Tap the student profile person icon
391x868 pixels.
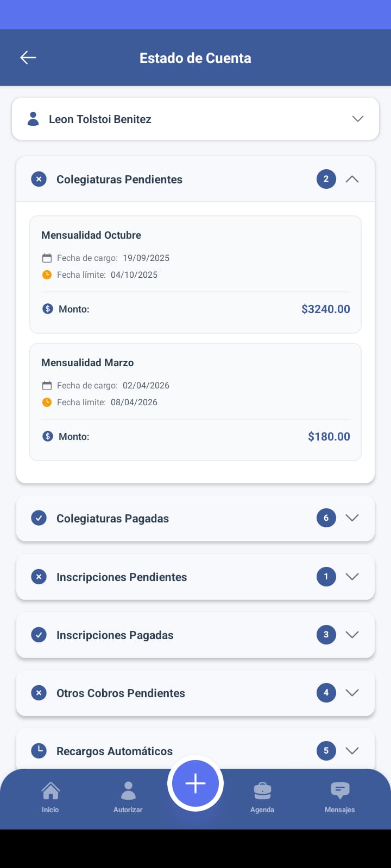pos(33,119)
